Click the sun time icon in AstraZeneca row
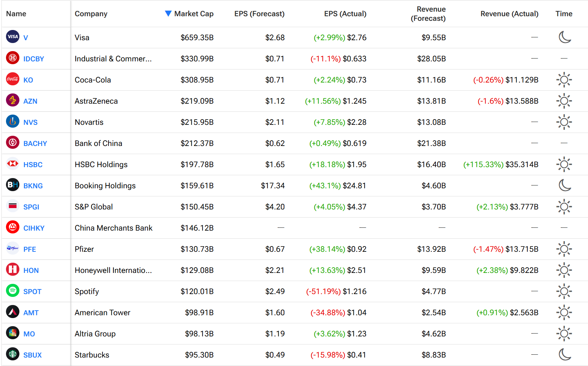 tap(564, 101)
